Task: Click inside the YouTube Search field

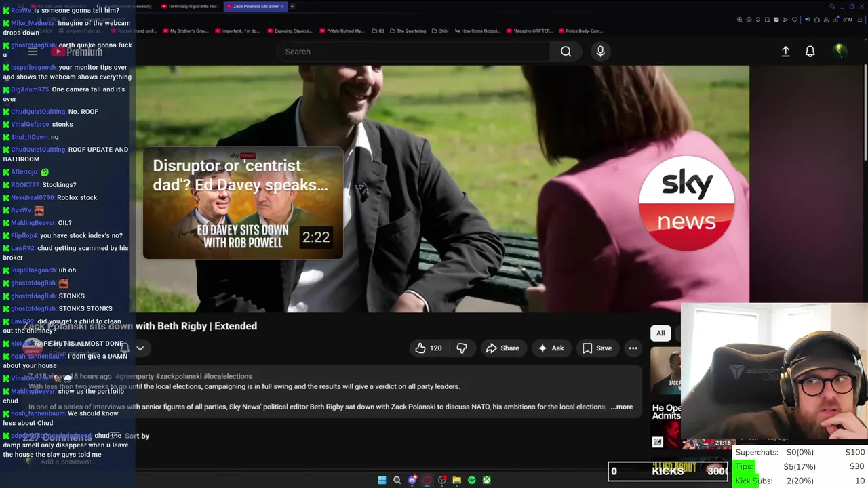Action: pos(414,52)
